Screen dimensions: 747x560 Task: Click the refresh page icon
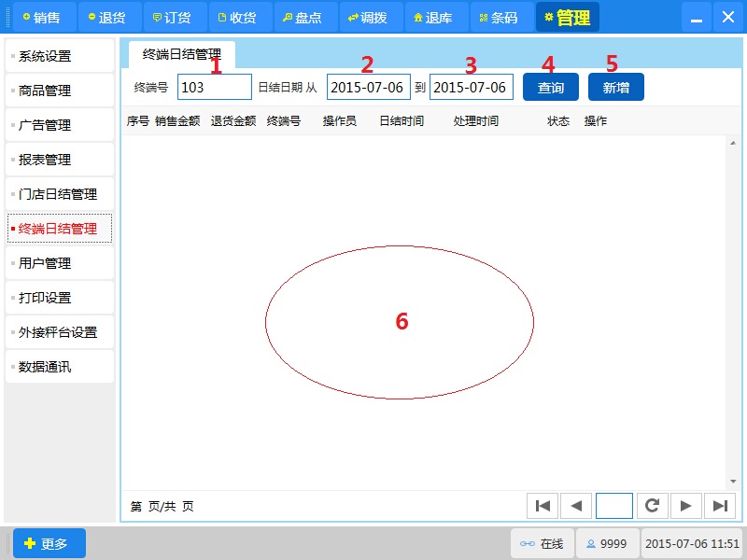[652, 506]
